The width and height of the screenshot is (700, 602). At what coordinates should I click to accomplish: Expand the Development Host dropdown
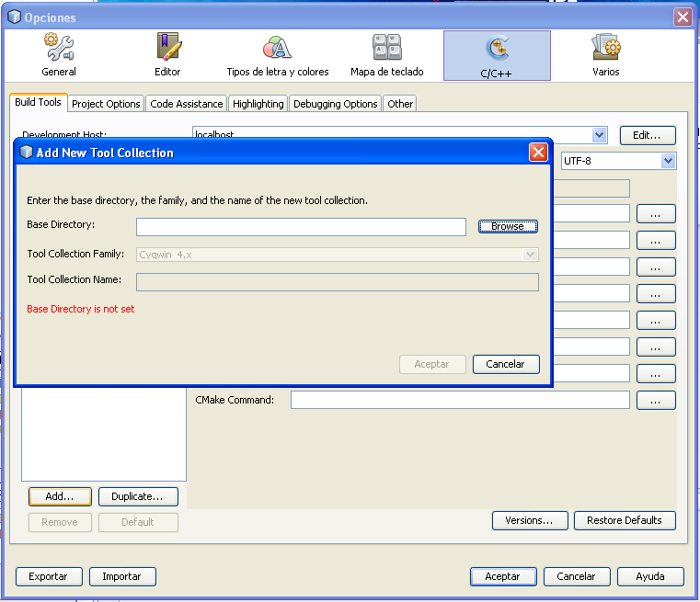coord(599,134)
